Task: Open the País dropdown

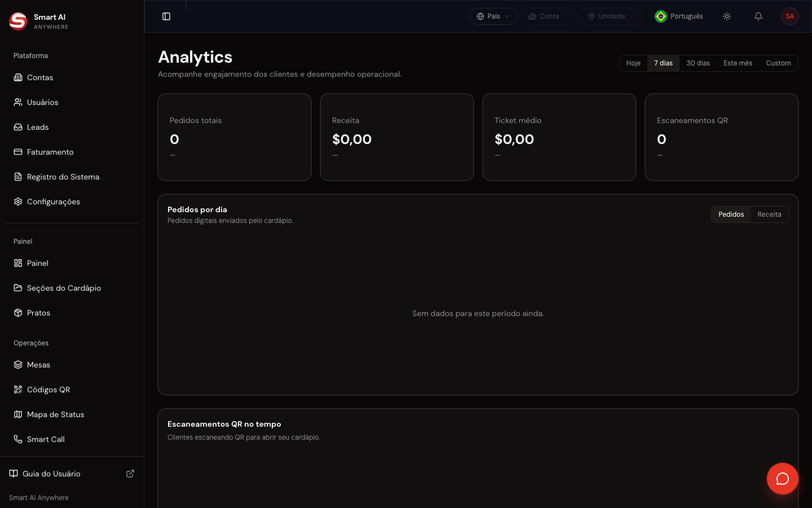Action: [x=493, y=16]
